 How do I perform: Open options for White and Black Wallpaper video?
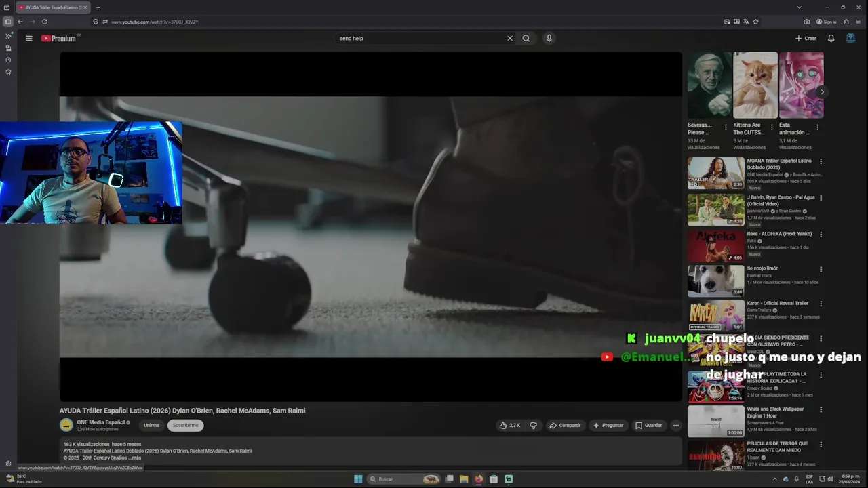(x=821, y=410)
